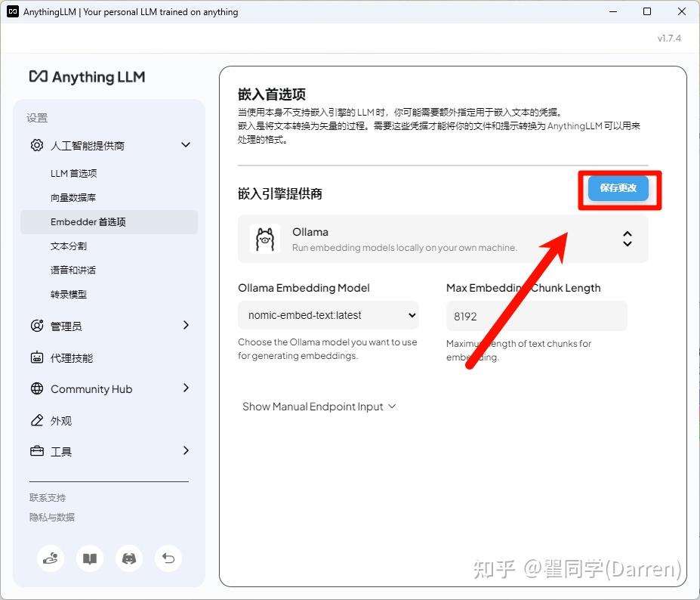This screenshot has height=600, width=700.
Task: Select the 管理员 admin icon
Action: [36, 326]
